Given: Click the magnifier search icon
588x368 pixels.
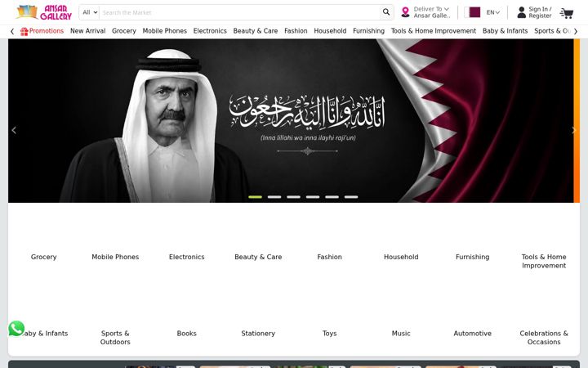Looking at the screenshot, I should [385, 12].
